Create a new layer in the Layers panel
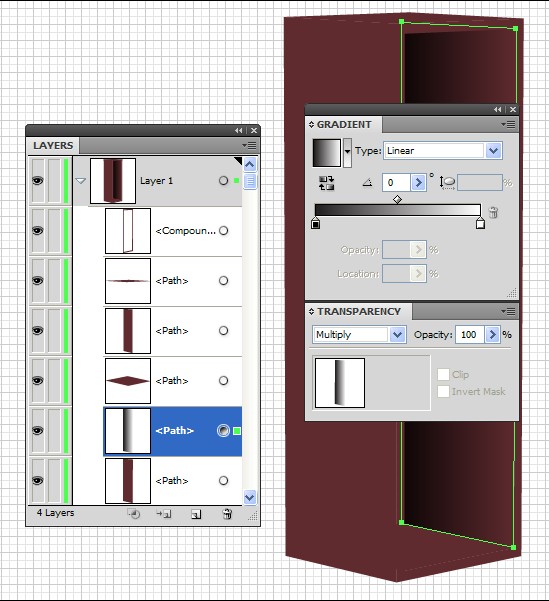Screen dimensions: 549x601 pyautogui.click(x=196, y=514)
